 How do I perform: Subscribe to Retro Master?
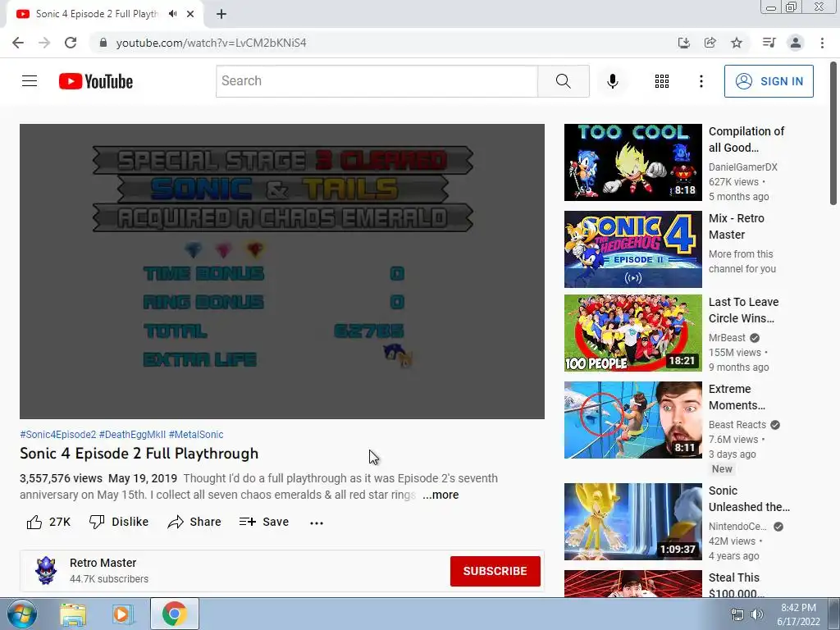[495, 571]
